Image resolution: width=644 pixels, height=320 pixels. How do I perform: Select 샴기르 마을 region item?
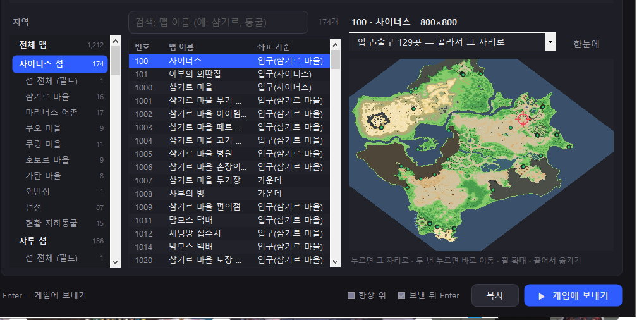[61, 97]
